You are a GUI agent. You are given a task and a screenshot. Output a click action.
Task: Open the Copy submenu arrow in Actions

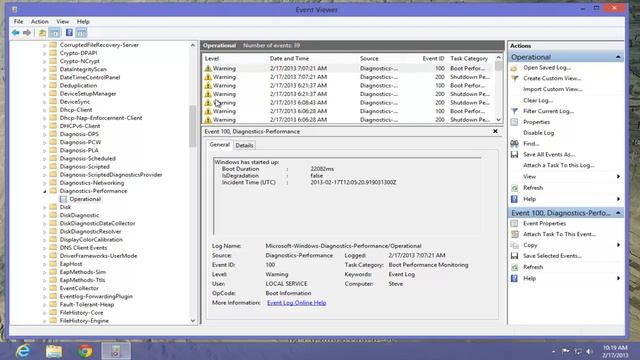[x=618, y=245]
